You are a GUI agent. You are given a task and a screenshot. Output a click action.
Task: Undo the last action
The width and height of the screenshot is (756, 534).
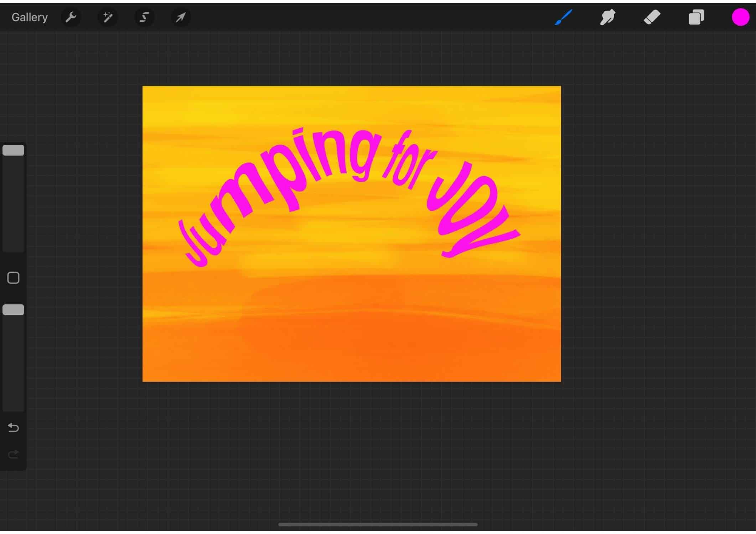(14, 428)
